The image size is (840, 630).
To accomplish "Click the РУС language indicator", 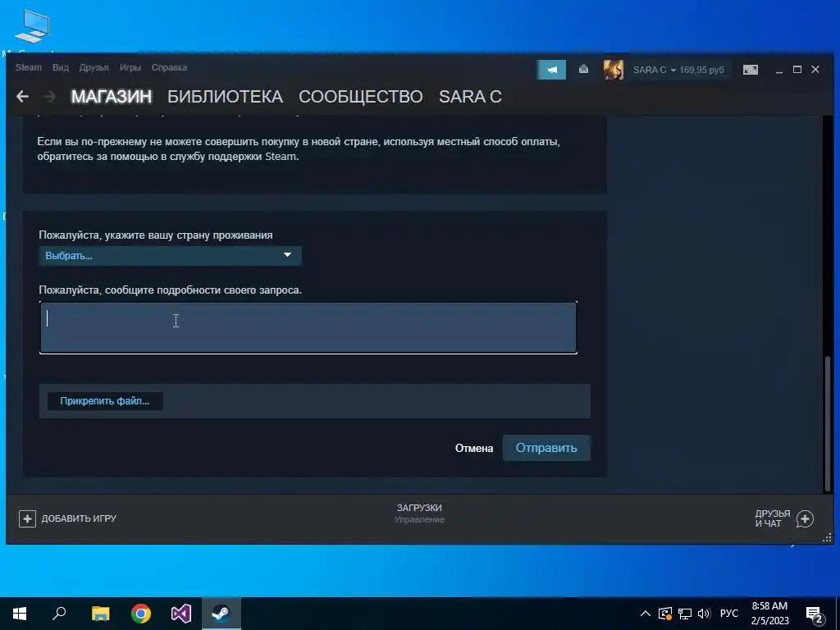I will (729, 614).
